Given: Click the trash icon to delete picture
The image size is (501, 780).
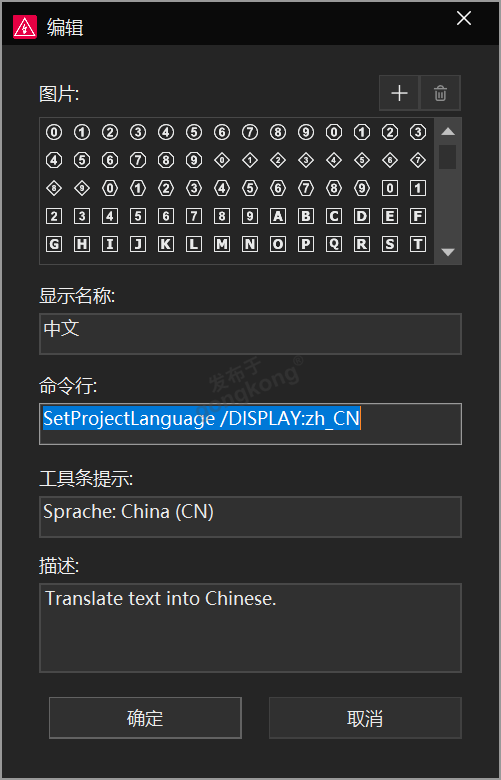Looking at the screenshot, I should (x=440, y=93).
